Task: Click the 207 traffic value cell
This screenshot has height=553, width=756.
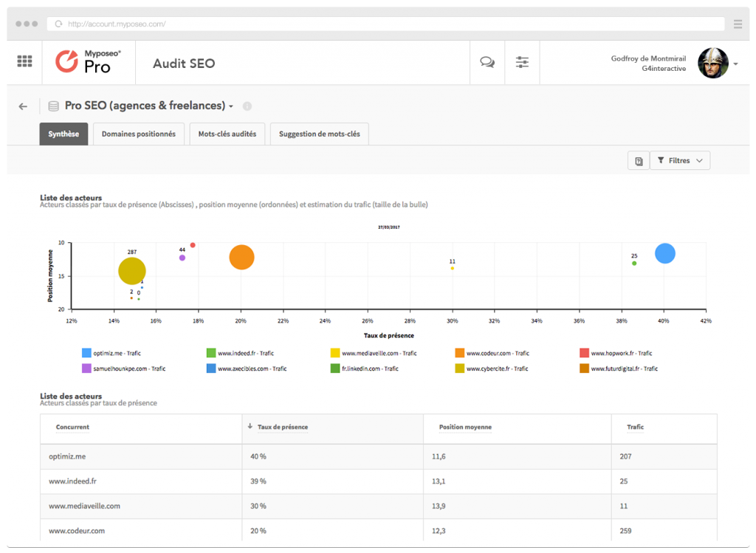Action: [x=625, y=456]
